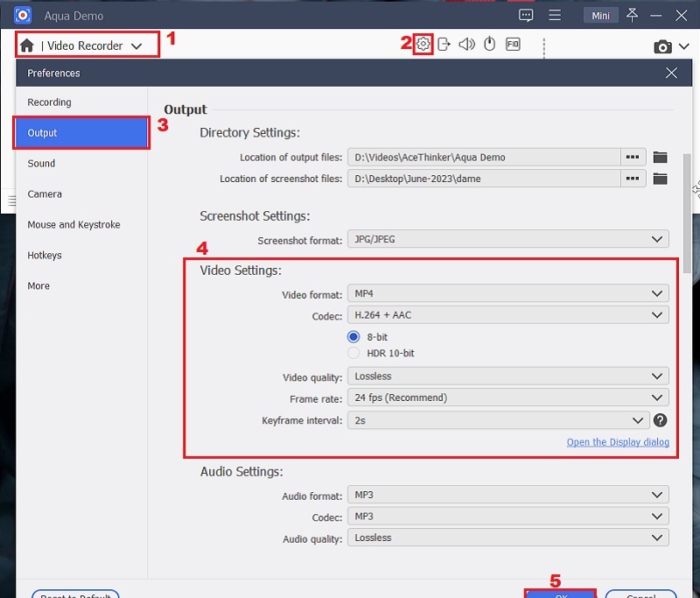Image resolution: width=700 pixels, height=598 pixels.
Task: Open Mouse and Keystroke preferences tab
Action: tap(81, 225)
